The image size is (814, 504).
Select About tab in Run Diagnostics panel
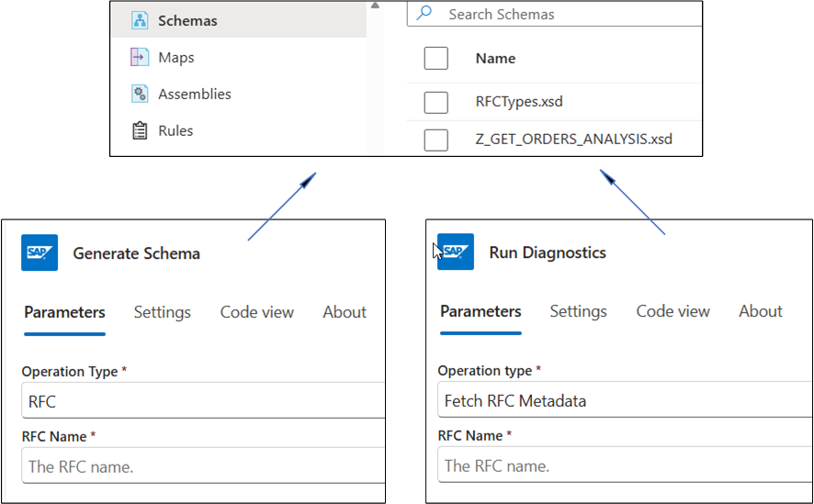pos(761,311)
